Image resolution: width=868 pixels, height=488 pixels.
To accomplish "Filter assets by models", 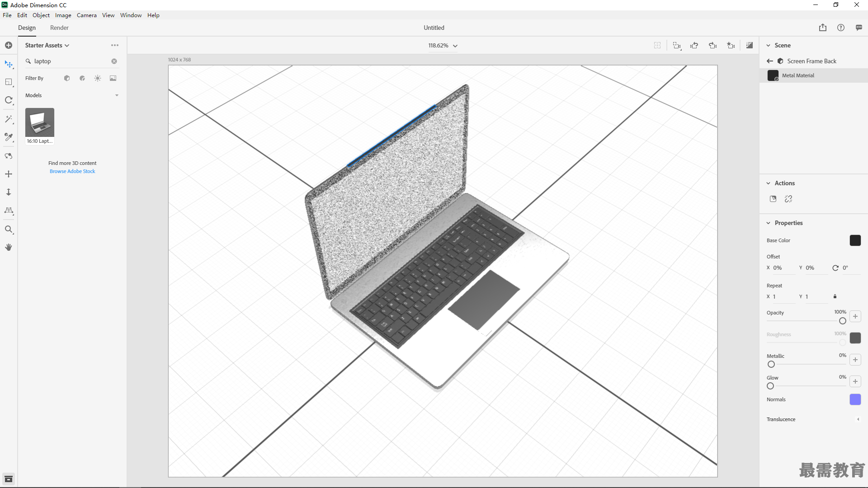I will [67, 78].
